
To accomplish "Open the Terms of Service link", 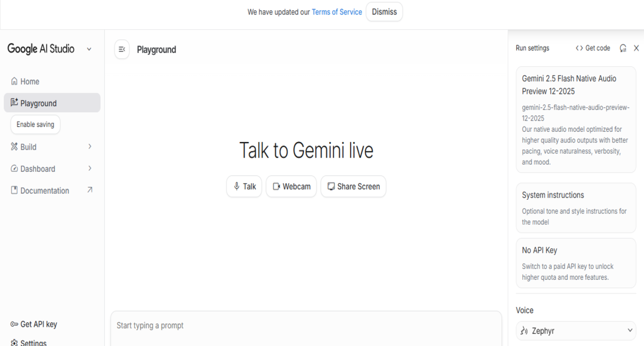I will click(x=337, y=11).
